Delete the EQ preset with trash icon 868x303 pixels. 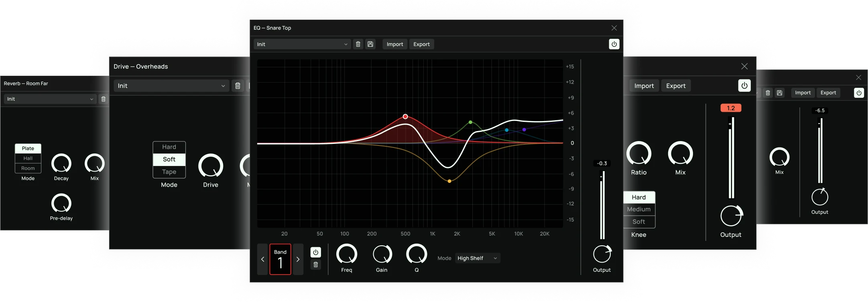[358, 44]
